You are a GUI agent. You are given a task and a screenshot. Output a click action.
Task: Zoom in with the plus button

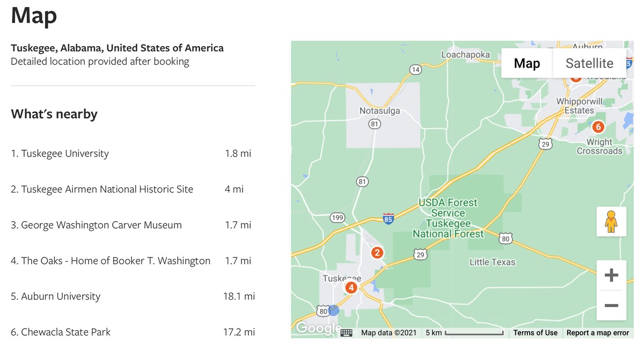[611, 276]
